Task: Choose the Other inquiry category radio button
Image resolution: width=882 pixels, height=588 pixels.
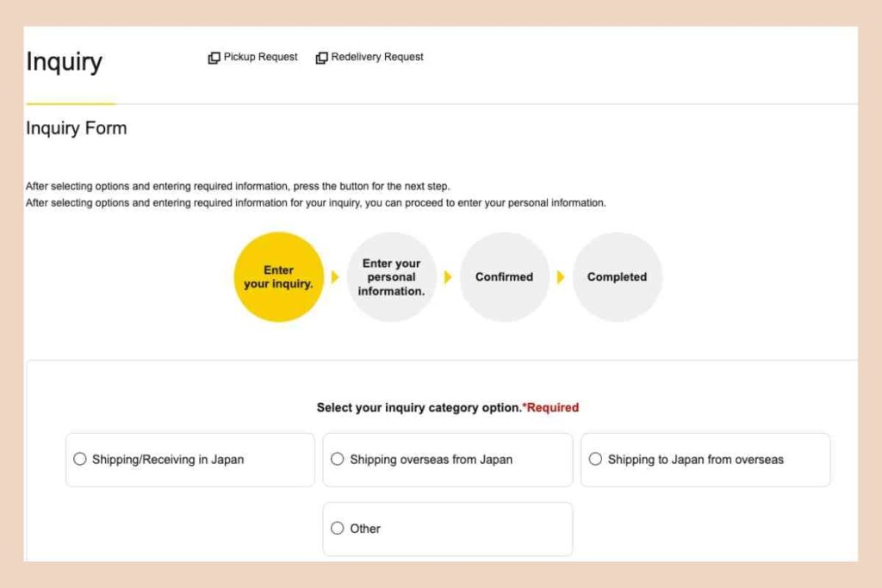Action: pos(338,528)
